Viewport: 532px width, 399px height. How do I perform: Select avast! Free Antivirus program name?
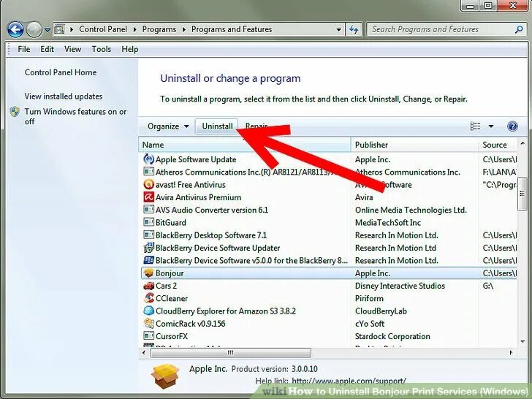pyautogui.click(x=190, y=185)
